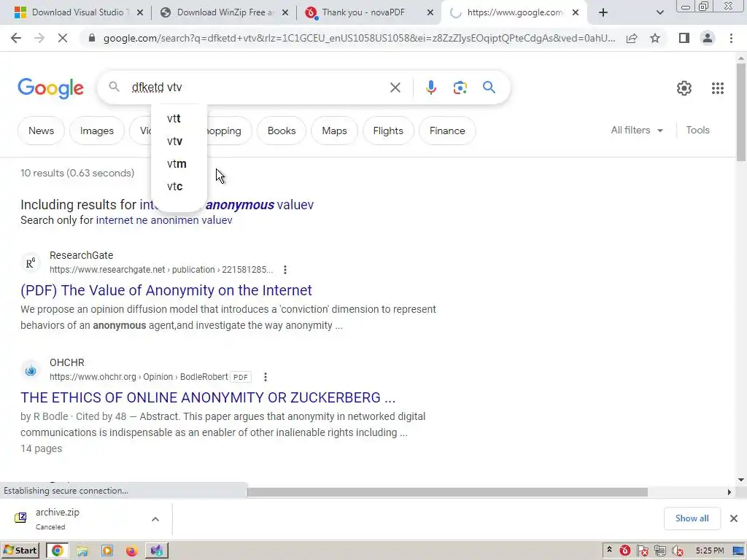Filter results by Finance
747x560 pixels.
447,131
